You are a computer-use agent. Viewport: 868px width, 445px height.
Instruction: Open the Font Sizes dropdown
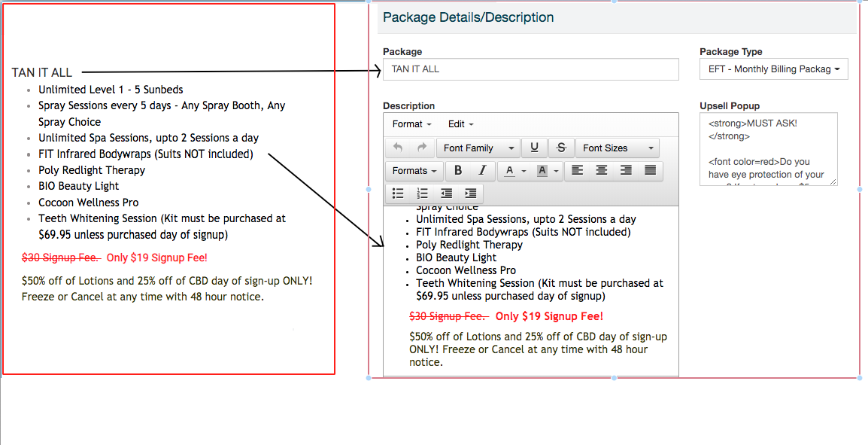618,148
